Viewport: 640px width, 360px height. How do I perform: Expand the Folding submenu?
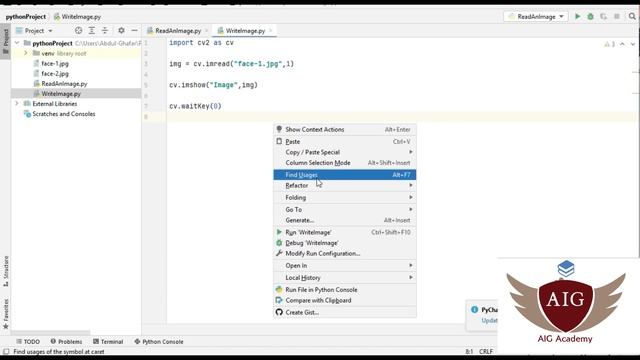[345, 198]
